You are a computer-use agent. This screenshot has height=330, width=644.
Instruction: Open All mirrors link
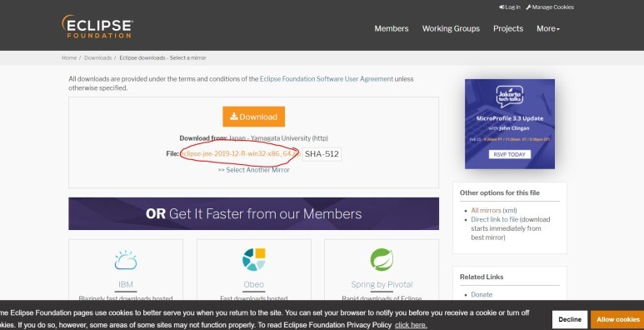click(486, 210)
